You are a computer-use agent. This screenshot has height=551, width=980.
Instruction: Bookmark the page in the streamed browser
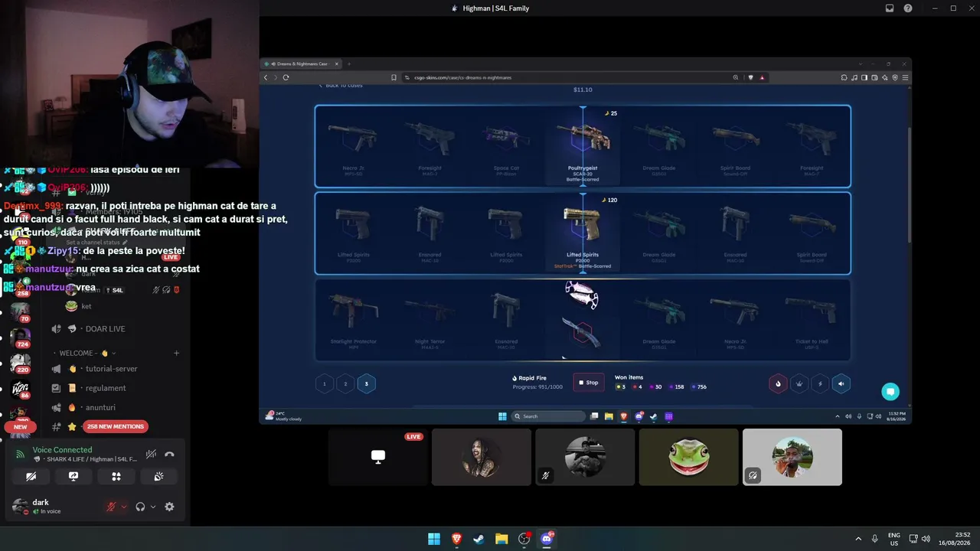(x=394, y=77)
